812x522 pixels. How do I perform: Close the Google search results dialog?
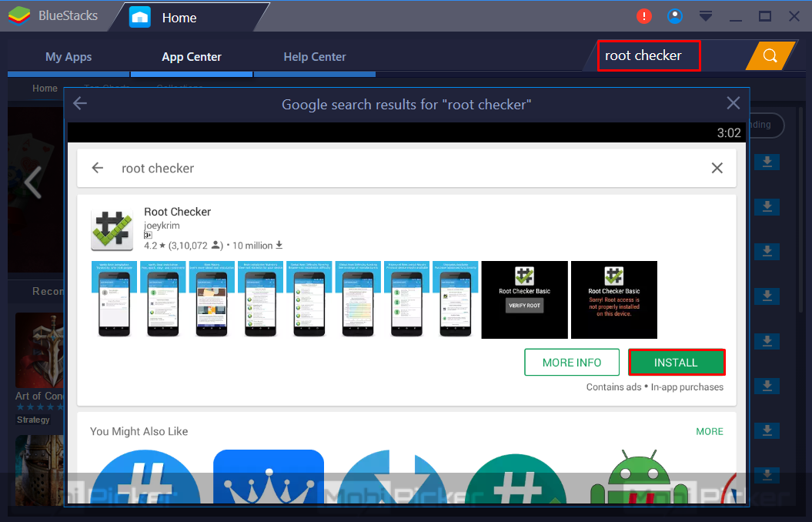(x=733, y=103)
